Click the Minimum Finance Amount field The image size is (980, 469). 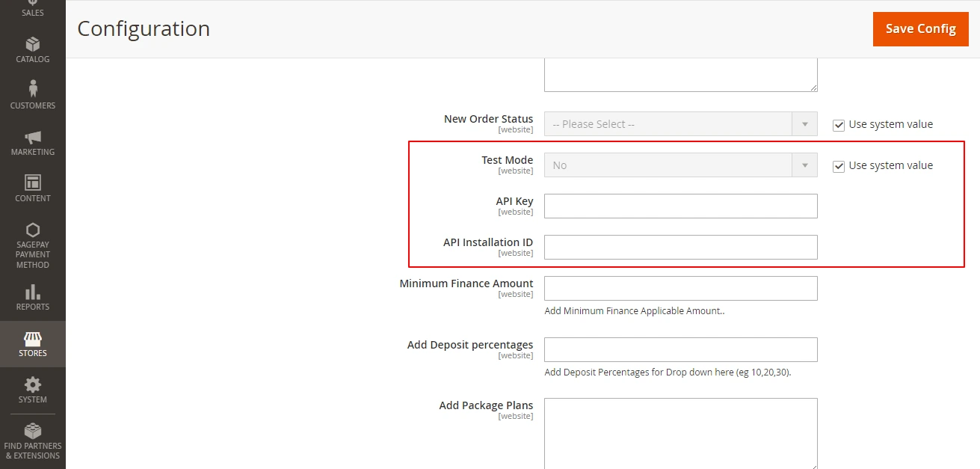(681, 289)
